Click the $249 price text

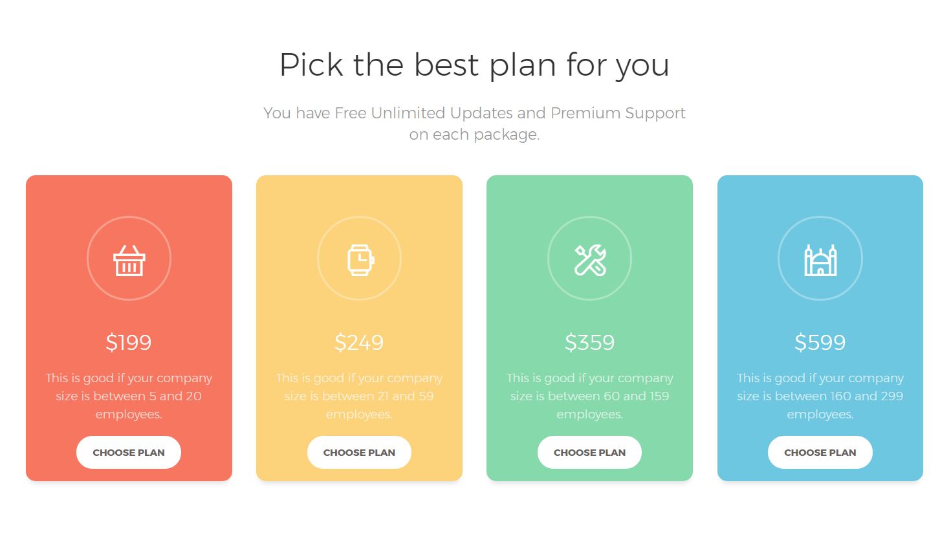point(360,343)
